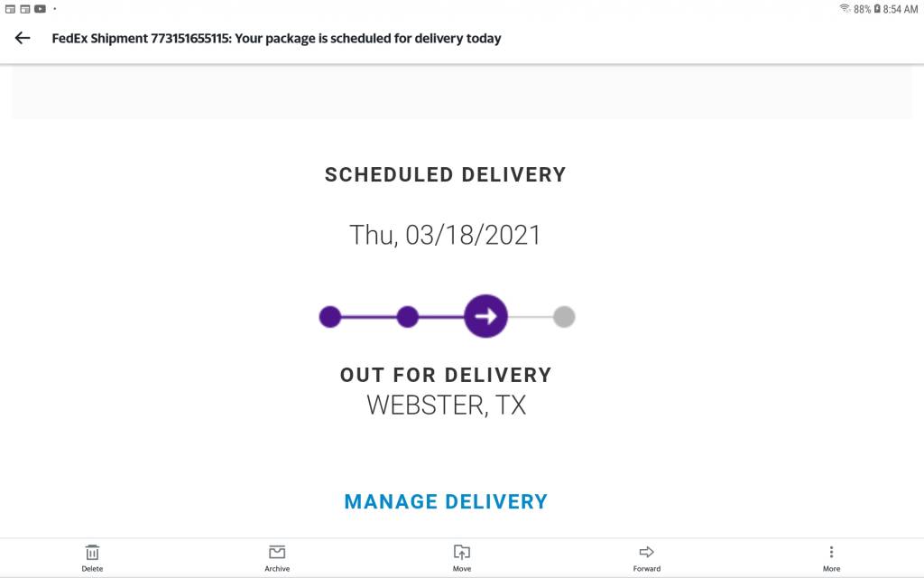Forward the FedEx shipment email
The image size is (924, 578).
point(646,558)
